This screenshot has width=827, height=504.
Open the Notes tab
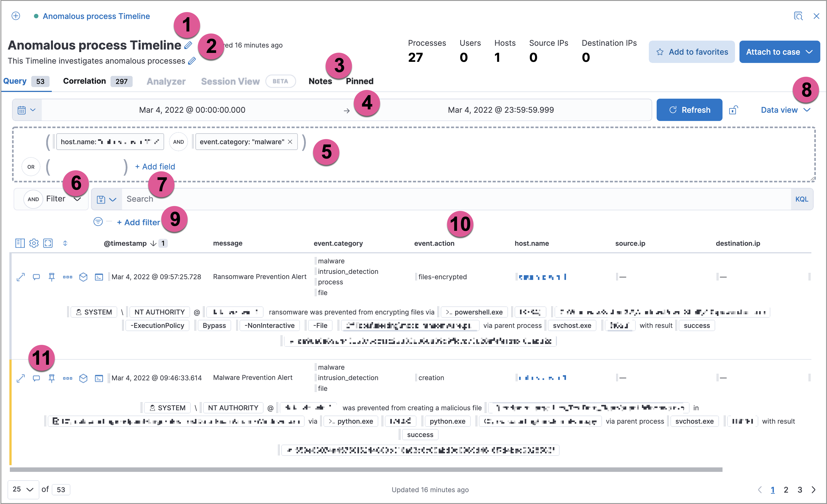tap(320, 81)
